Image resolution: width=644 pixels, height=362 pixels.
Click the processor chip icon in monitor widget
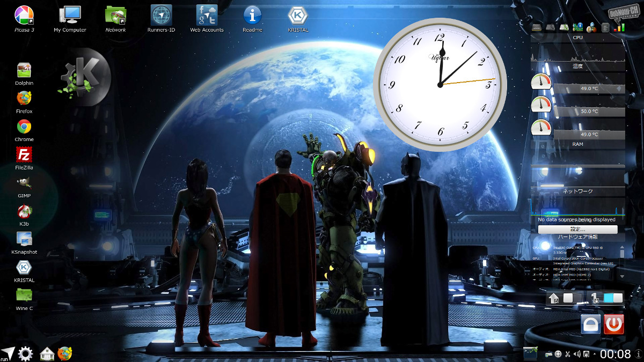pos(605,27)
